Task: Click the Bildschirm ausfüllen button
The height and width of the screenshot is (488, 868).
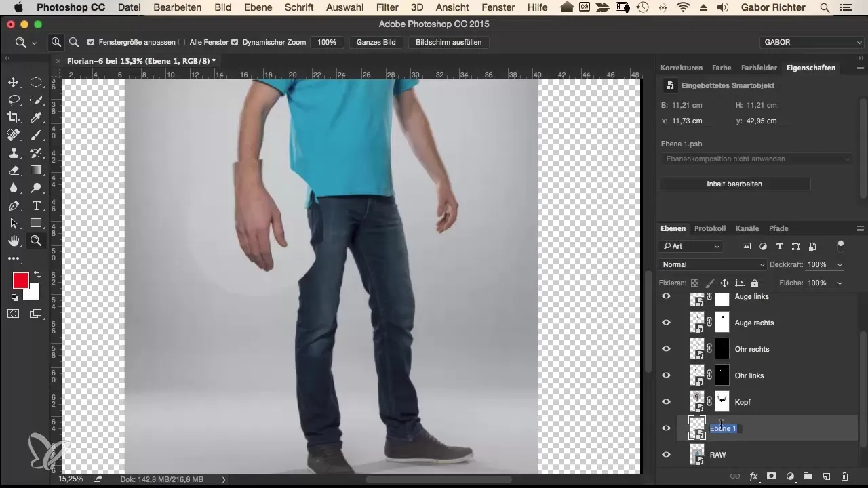Action: [448, 42]
